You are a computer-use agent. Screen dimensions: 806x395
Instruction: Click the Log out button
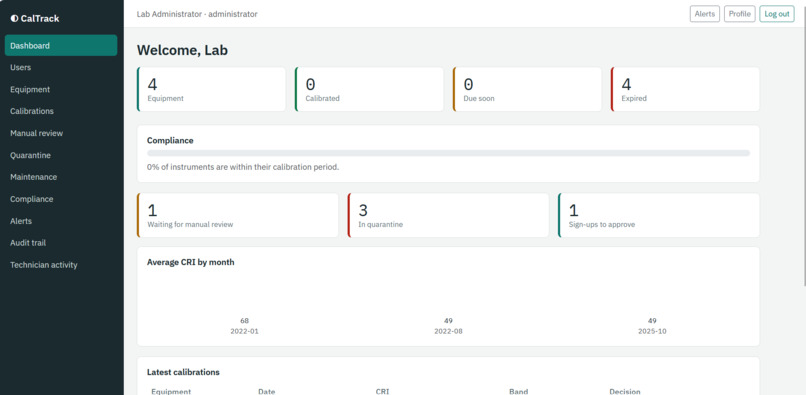tap(777, 14)
